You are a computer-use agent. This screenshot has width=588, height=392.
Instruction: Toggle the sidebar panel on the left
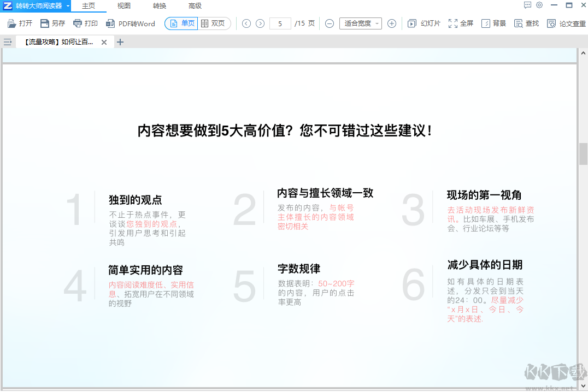(x=8, y=41)
